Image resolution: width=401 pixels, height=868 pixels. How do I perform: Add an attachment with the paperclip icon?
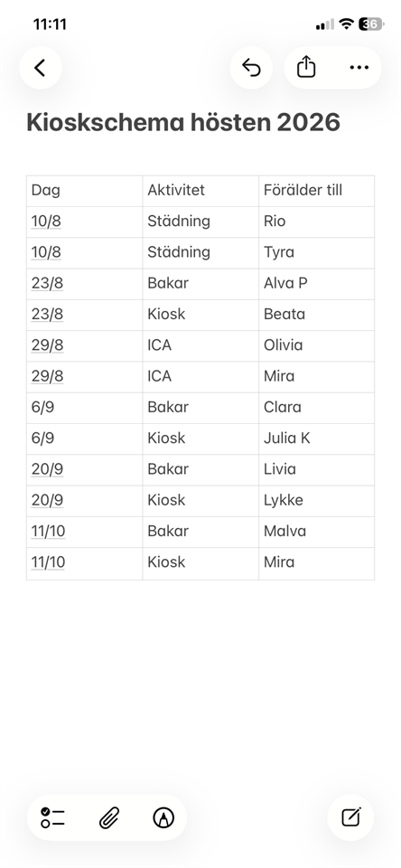pos(109,817)
